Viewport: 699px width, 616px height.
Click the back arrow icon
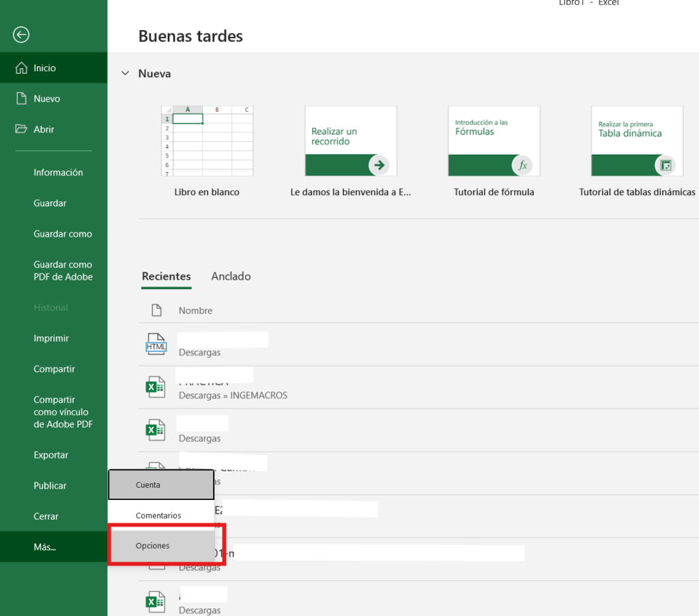click(x=21, y=35)
